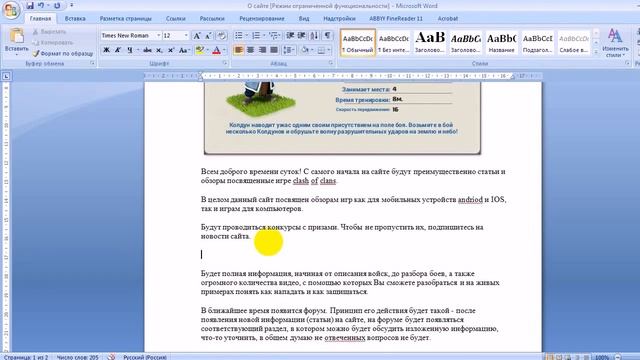
Task: Toggle bold (Ж) formatting
Action: pyautogui.click(x=106, y=50)
